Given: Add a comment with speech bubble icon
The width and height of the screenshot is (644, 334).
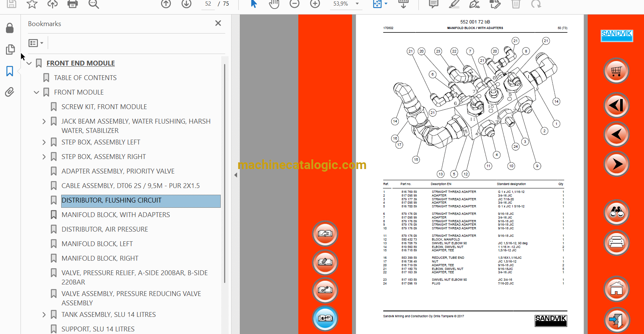Looking at the screenshot, I should pos(433,4).
